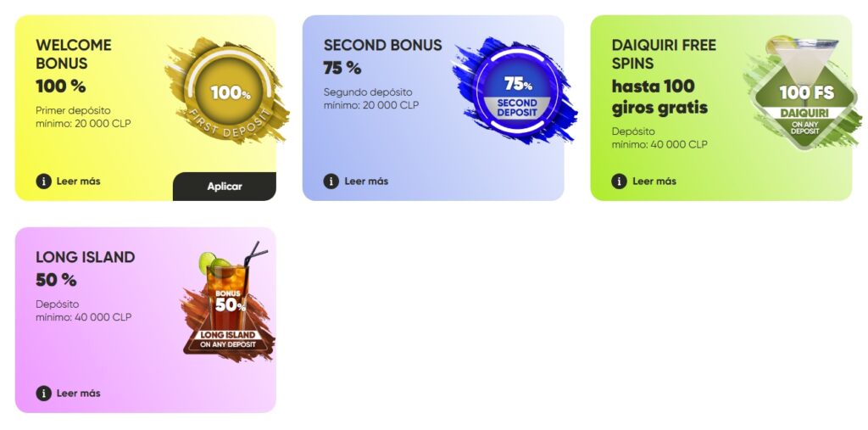
Task: Click the Second Bonus 75 % percentage text
Action: 342,68
